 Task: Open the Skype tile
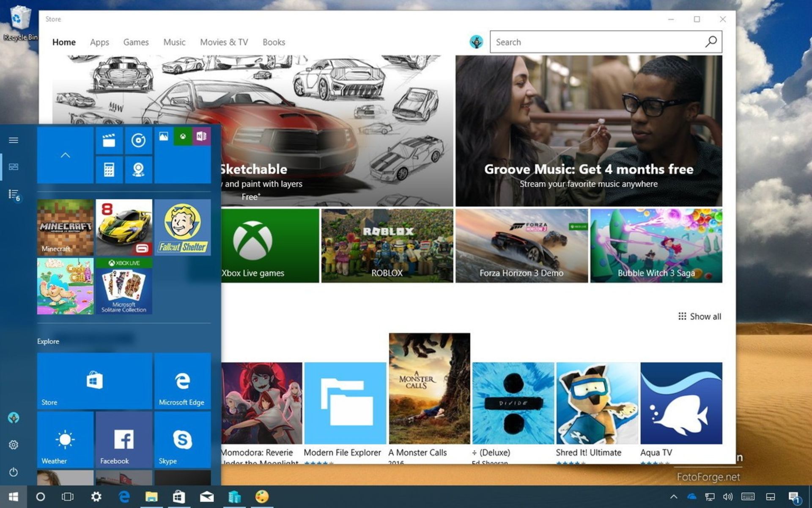[x=183, y=440]
